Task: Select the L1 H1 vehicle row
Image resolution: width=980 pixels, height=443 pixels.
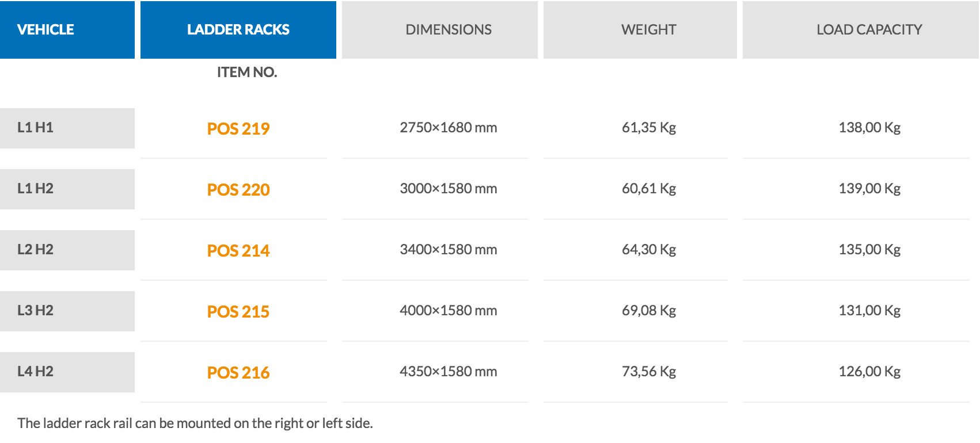Action: pyautogui.click(x=67, y=128)
